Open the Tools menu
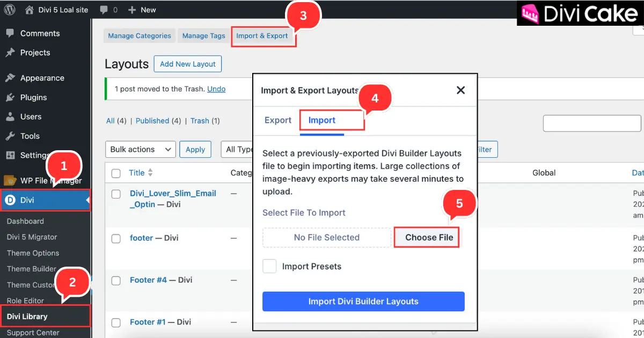644x338 pixels. point(30,136)
